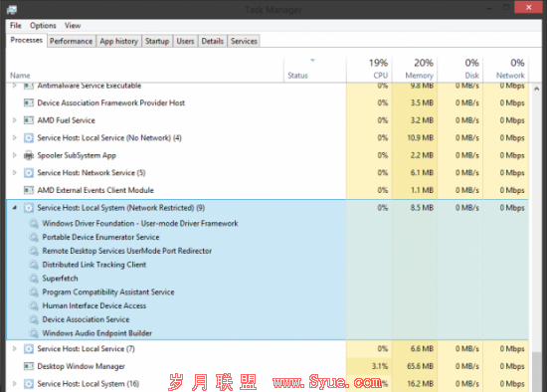Sort by the Status column header

315,70
